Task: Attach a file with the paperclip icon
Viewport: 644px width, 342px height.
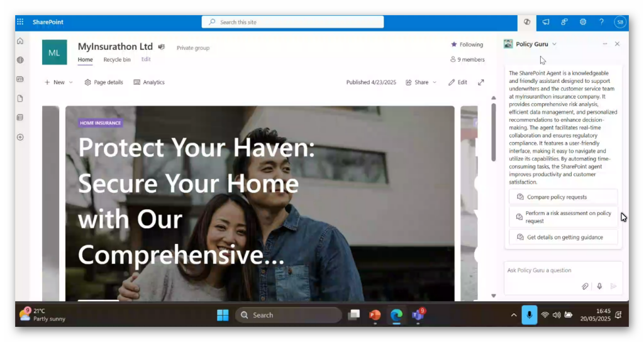Action: coord(585,286)
